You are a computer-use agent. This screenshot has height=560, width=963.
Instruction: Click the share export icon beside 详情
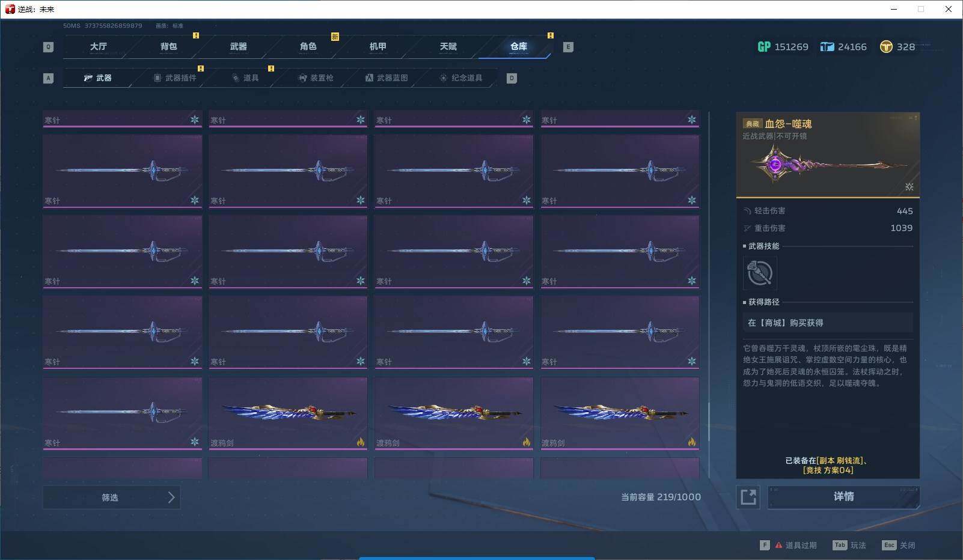(x=748, y=497)
